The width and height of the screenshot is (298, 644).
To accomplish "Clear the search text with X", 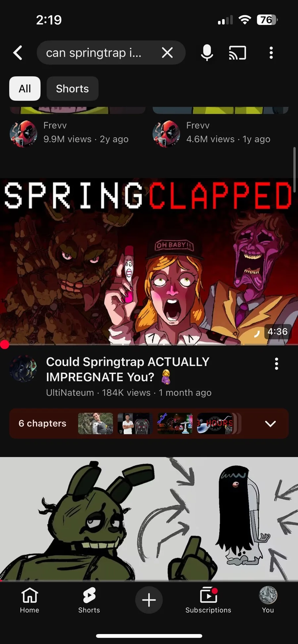I will [167, 52].
